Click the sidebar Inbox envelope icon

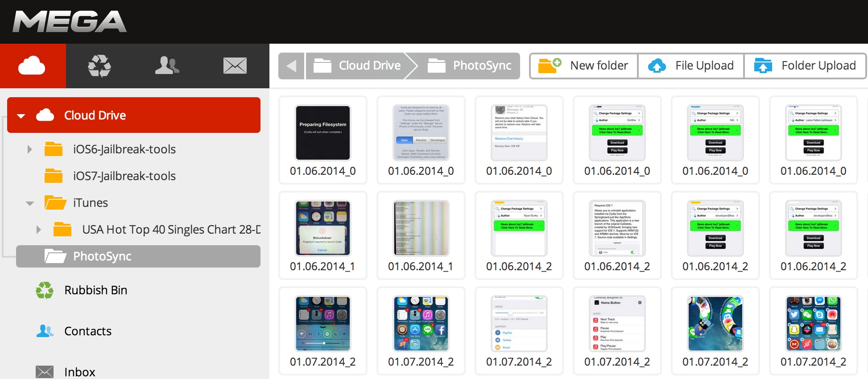point(45,372)
